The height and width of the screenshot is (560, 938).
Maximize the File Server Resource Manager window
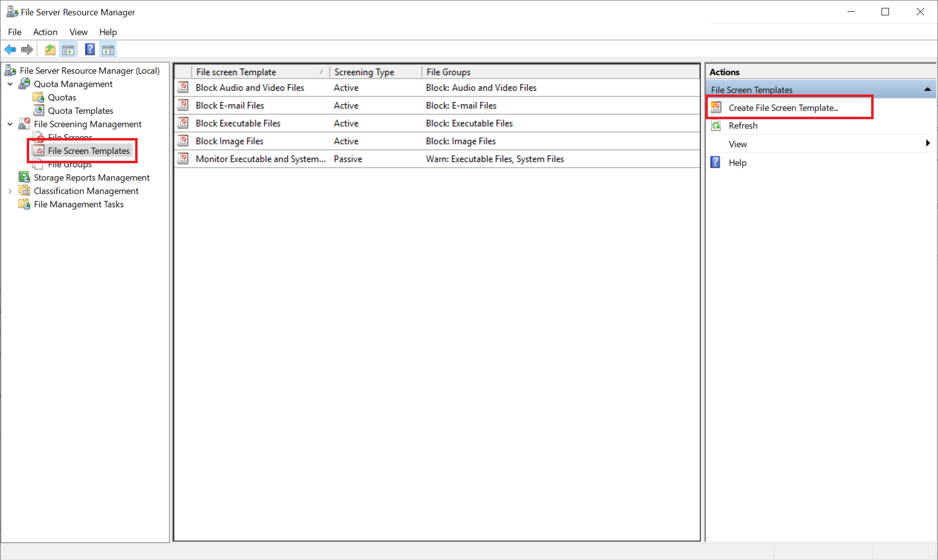click(885, 12)
